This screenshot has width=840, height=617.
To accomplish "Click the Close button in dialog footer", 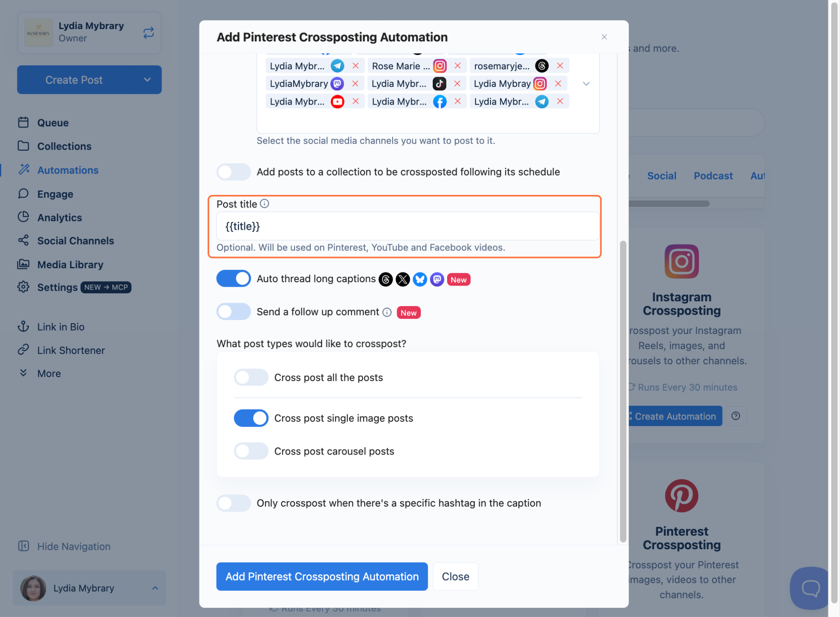I will (455, 576).
